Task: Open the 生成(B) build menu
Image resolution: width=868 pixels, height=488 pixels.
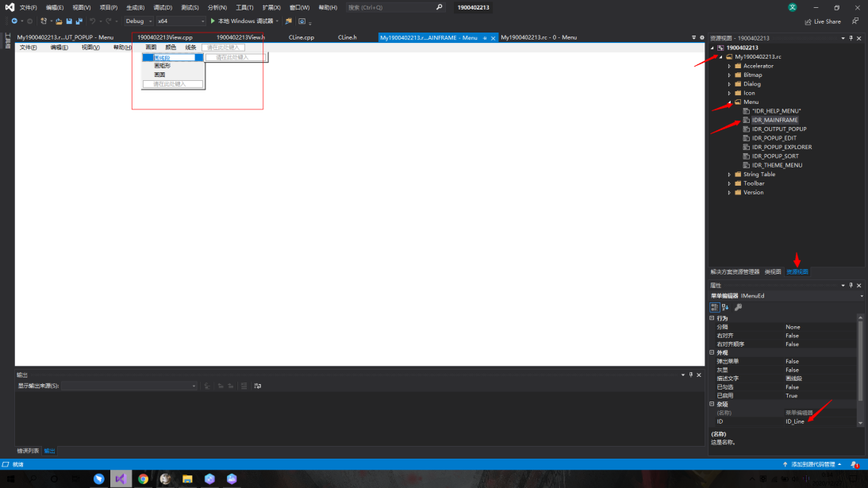Action: (135, 8)
